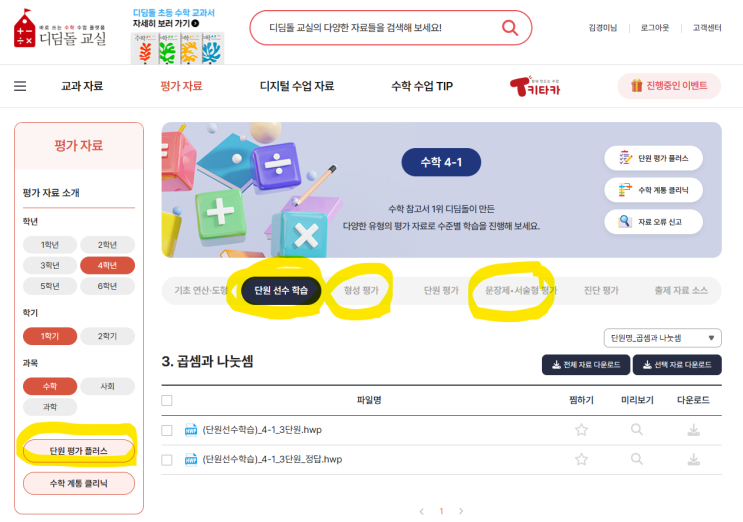Image resolution: width=743 pixels, height=522 pixels.
Task: Tick checkbox for 4-1_3단원_정답.hwp file
Action: point(167,460)
